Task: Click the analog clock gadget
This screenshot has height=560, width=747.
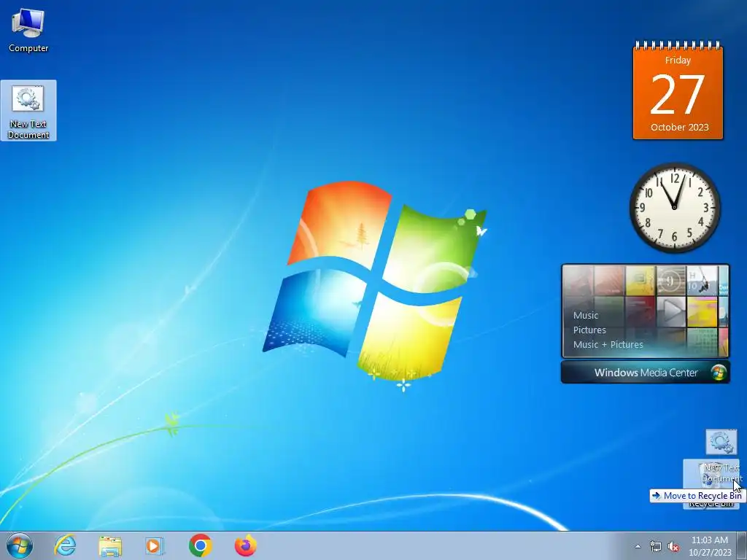Action: click(674, 207)
